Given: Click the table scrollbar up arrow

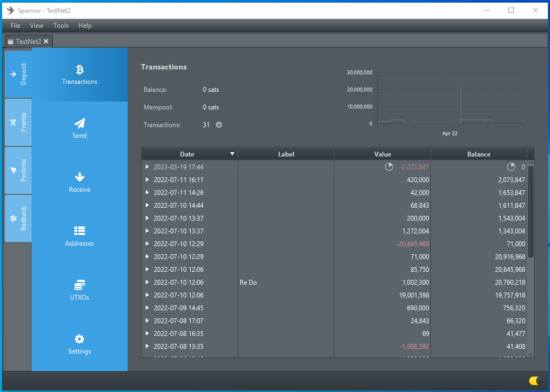Looking at the screenshot, I should point(531,163).
